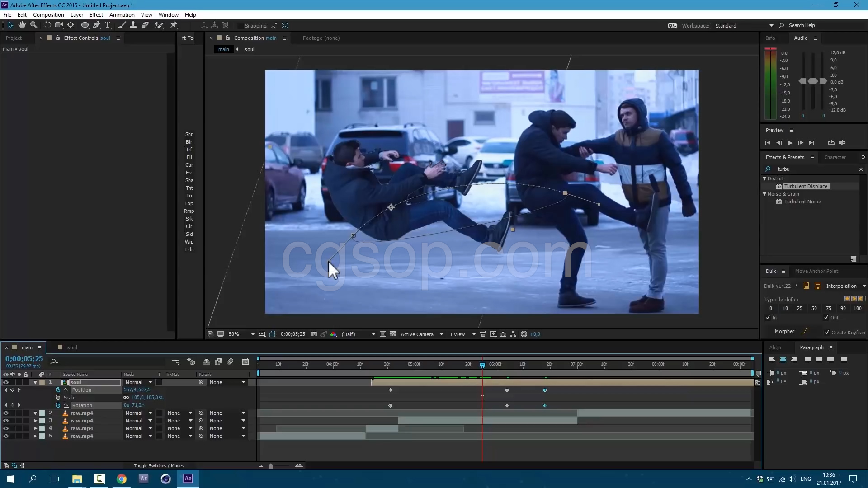Open the magnification 50% dropdown
Viewport: 868px width, 488px height.
(253, 334)
